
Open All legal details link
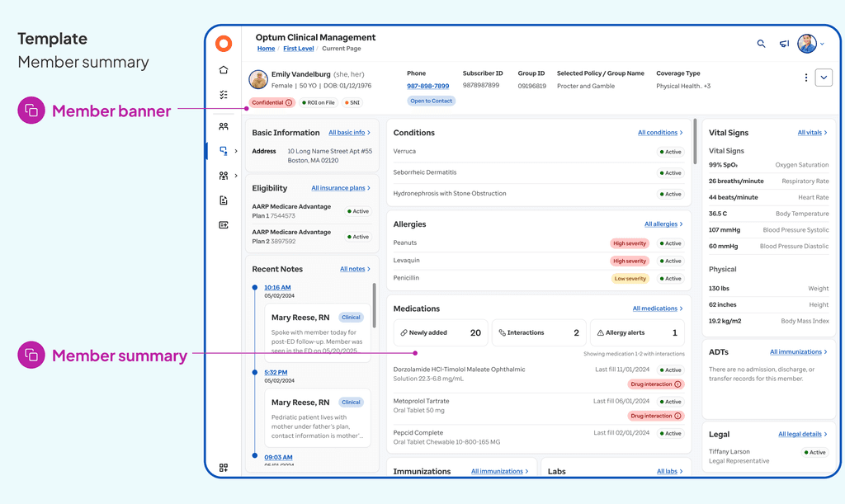pos(802,434)
